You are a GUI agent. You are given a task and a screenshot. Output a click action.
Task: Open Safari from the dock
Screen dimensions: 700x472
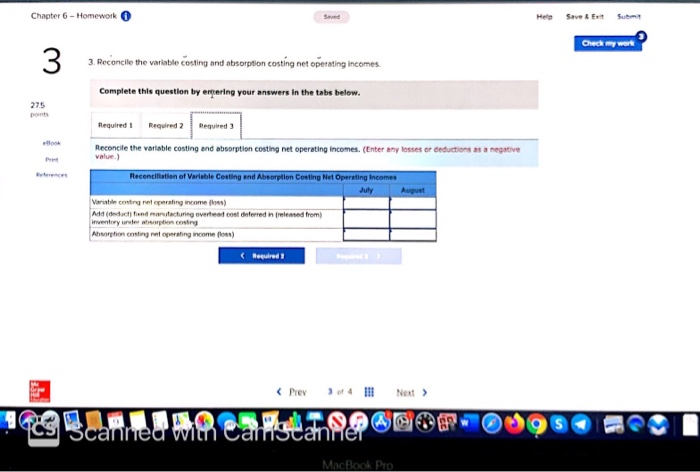492,423
